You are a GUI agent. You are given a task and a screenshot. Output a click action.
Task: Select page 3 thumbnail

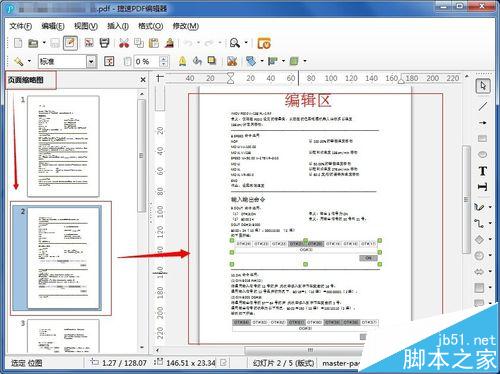click(x=63, y=336)
